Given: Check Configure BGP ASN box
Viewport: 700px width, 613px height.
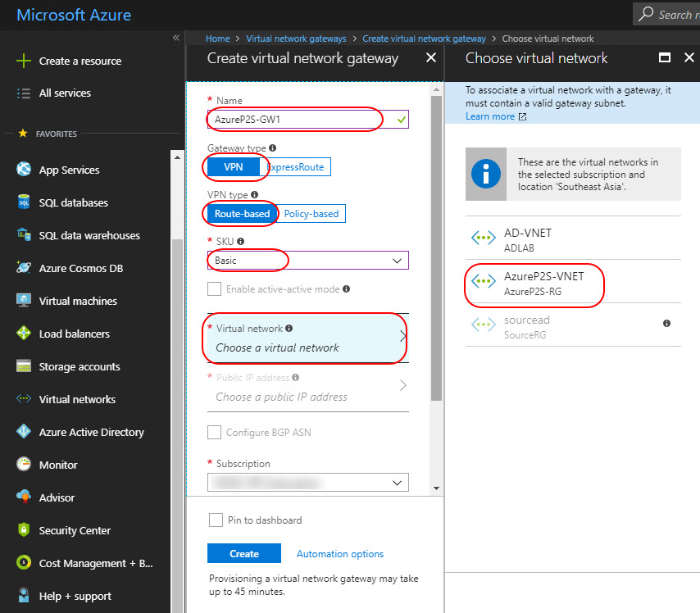Looking at the screenshot, I should point(214,432).
